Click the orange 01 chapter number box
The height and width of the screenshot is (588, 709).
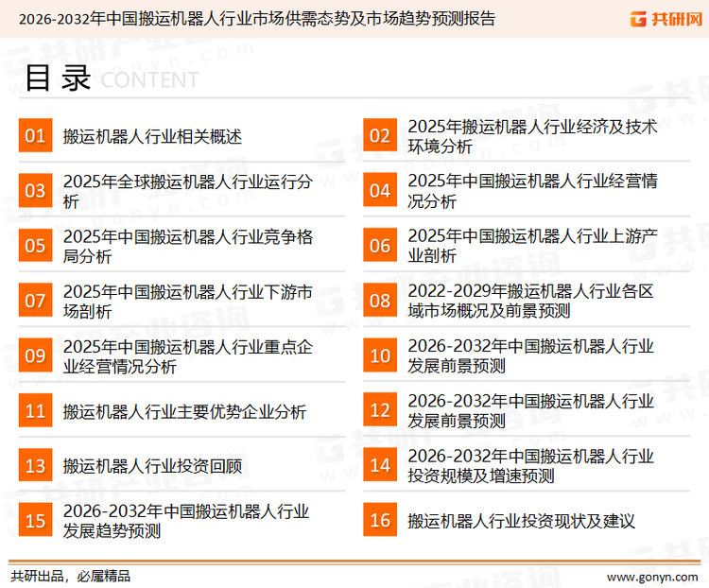(35, 135)
